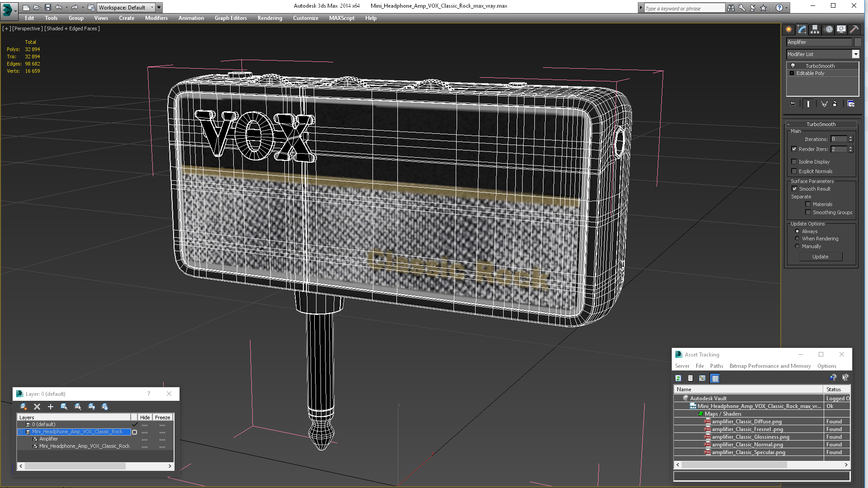Open the Utilities hammer tab
Image resolution: width=868 pixels, height=488 pixels.
click(x=854, y=29)
